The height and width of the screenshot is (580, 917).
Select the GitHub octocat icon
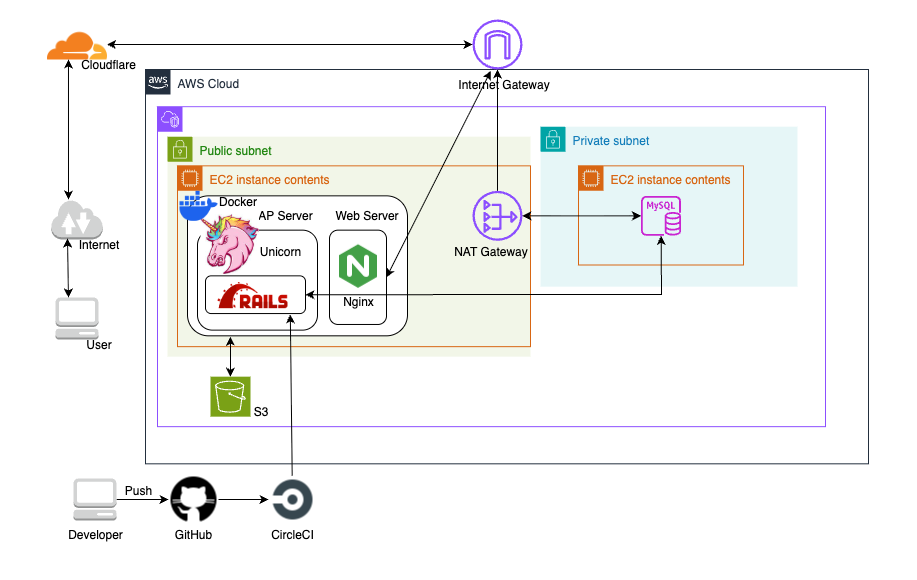pos(193,498)
